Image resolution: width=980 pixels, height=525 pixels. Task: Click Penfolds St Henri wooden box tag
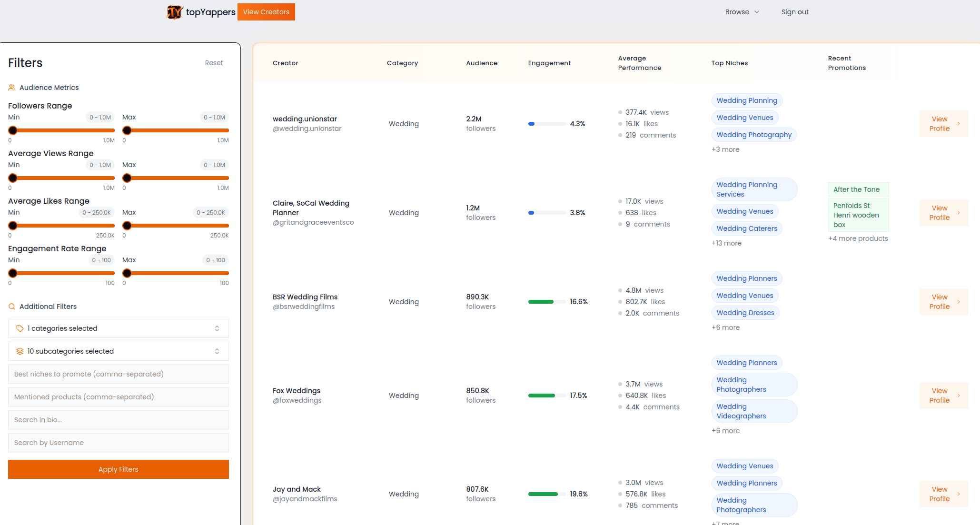tap(858, 215)
